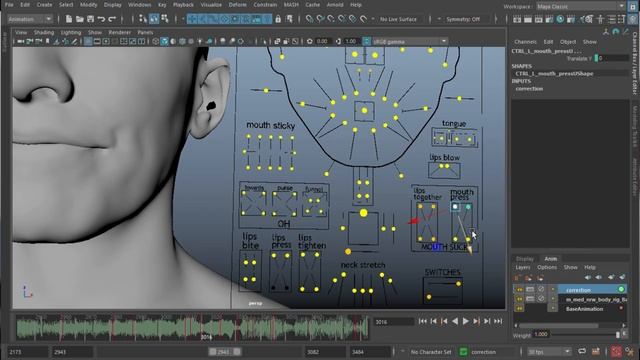Open the Animation menu set dropdown

[x=30, y=19]
